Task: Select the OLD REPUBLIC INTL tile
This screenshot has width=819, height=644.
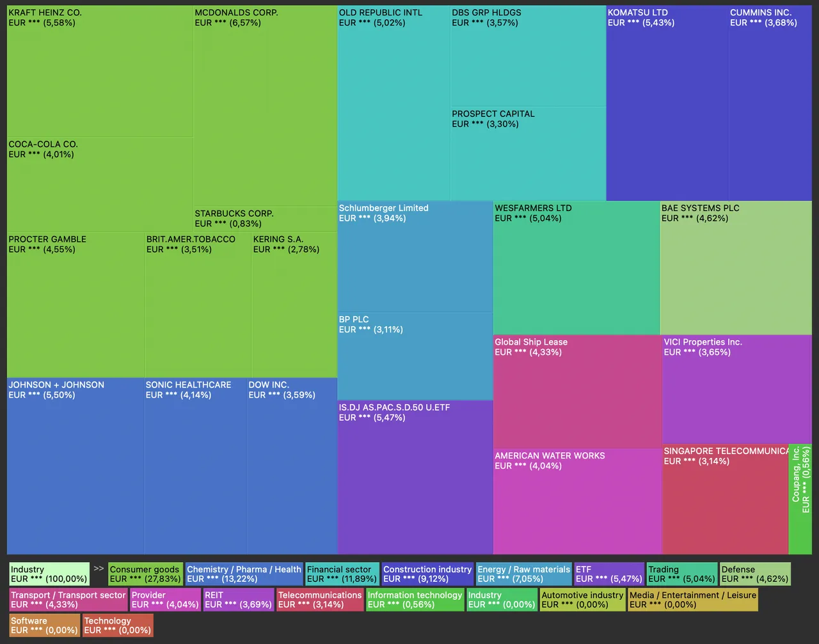Action: (394, 103)
